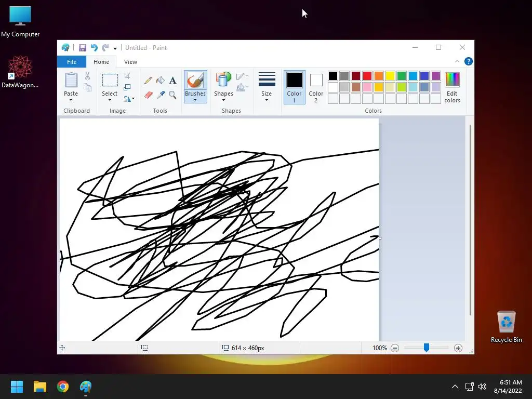Expand the Shapes dropdown arrow
The height and width of the screenshot is (399, 532).
pyautogui.click(x=223, y=100)
